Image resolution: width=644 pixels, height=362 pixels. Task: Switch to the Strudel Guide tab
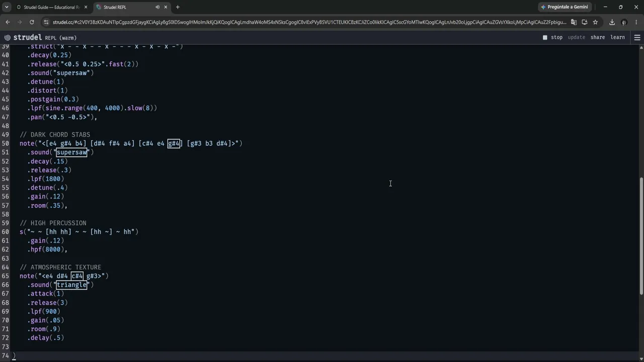tap(51, 7)
